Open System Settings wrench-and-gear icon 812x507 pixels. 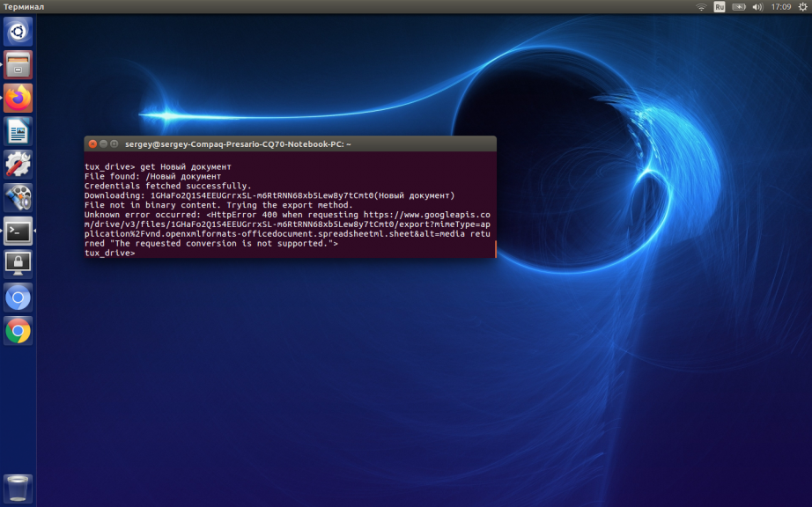point(18,164)
